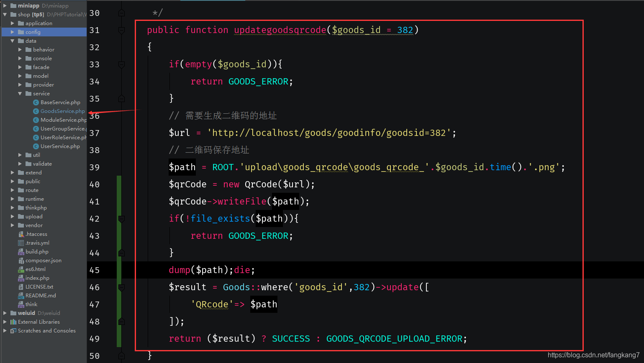Open UserRoleService class file icon
This screenshot has height=363, width=644.
tap(36, 138)
